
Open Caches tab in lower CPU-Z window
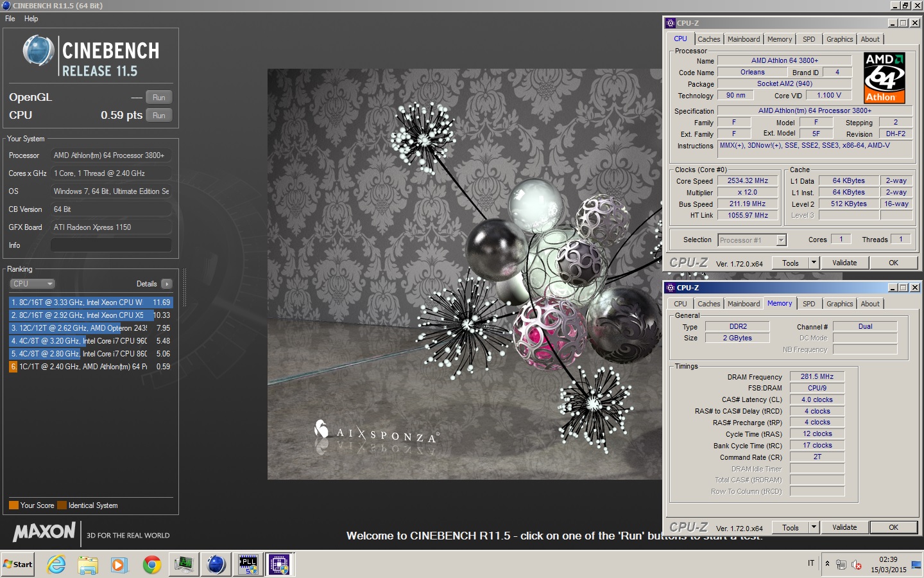(x=708, y=304)
